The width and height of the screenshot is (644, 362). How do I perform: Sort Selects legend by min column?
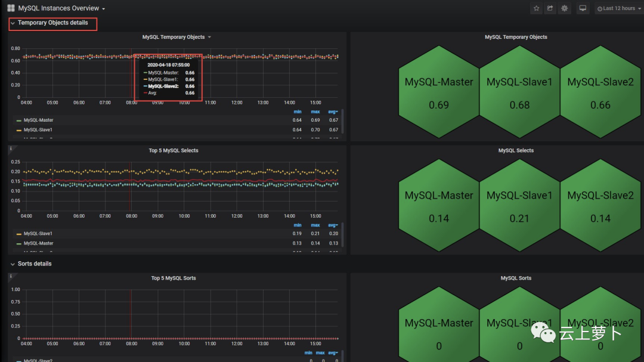click(x=298, y=225)
